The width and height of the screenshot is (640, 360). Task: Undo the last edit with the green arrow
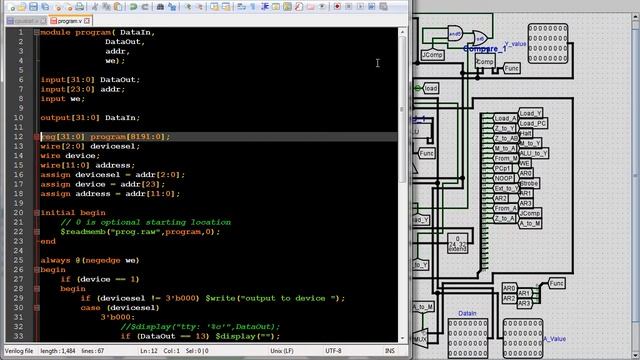(133, 7)
